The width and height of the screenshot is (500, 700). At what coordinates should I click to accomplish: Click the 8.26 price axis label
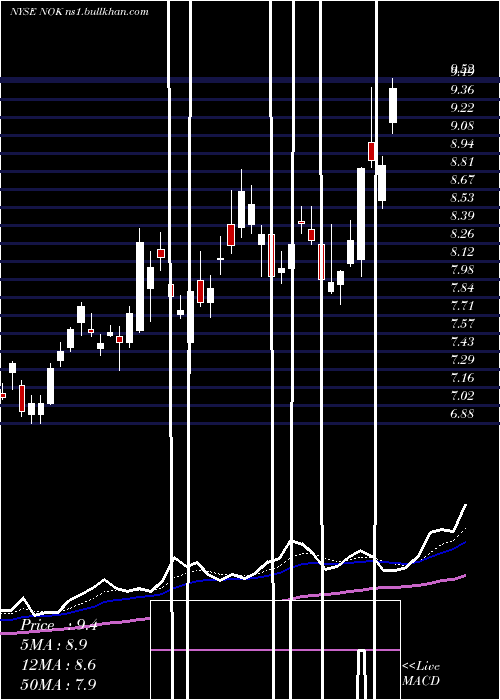(462, 234)
